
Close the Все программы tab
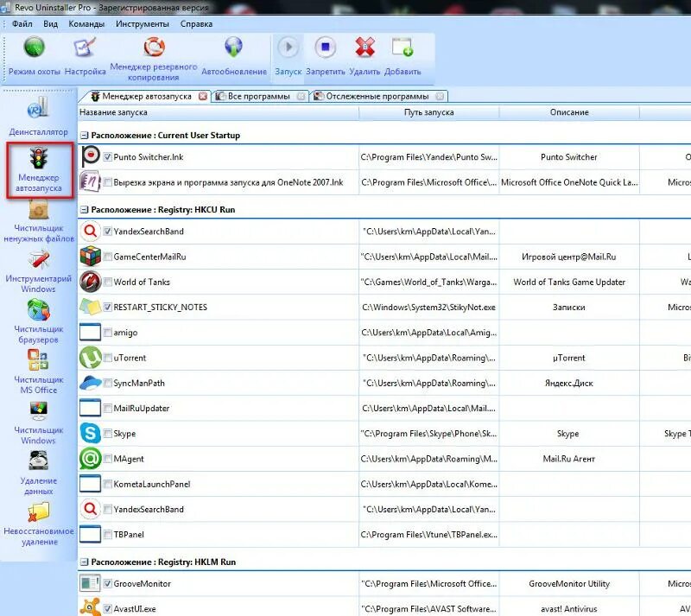301,96
